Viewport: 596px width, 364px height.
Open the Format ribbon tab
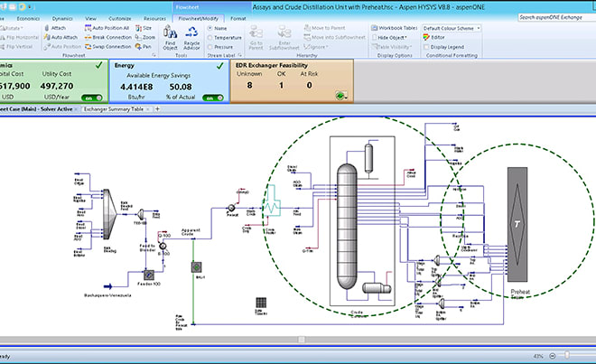[238, 18]
